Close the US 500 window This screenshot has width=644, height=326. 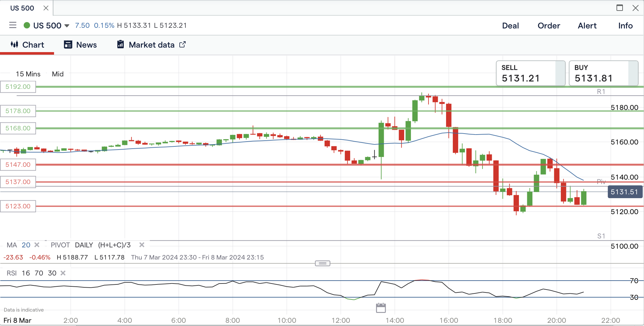636,8
